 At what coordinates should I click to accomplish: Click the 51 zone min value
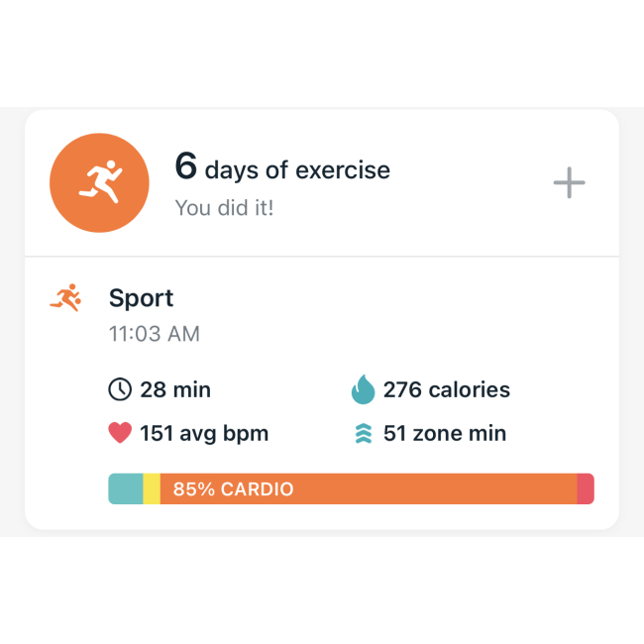tap(445, 433)
